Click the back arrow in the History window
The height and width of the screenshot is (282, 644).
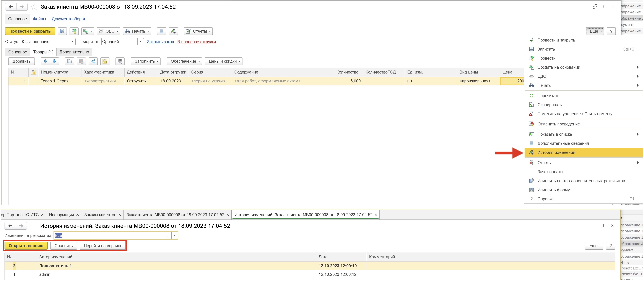(10, 226)
